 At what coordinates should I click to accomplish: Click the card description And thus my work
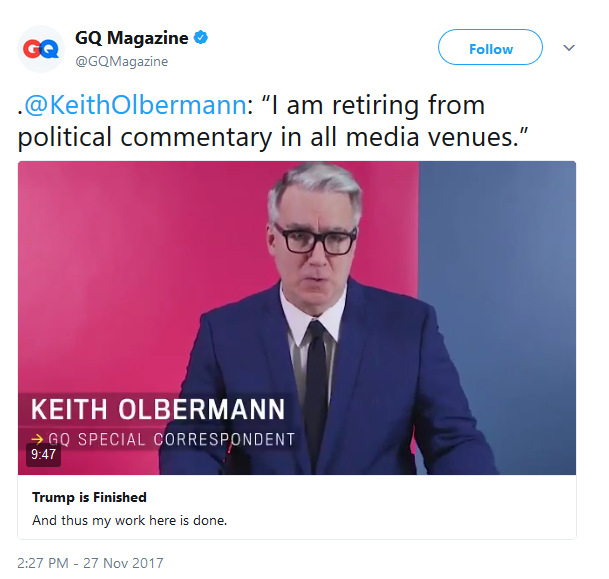click(x=129, y=520)
